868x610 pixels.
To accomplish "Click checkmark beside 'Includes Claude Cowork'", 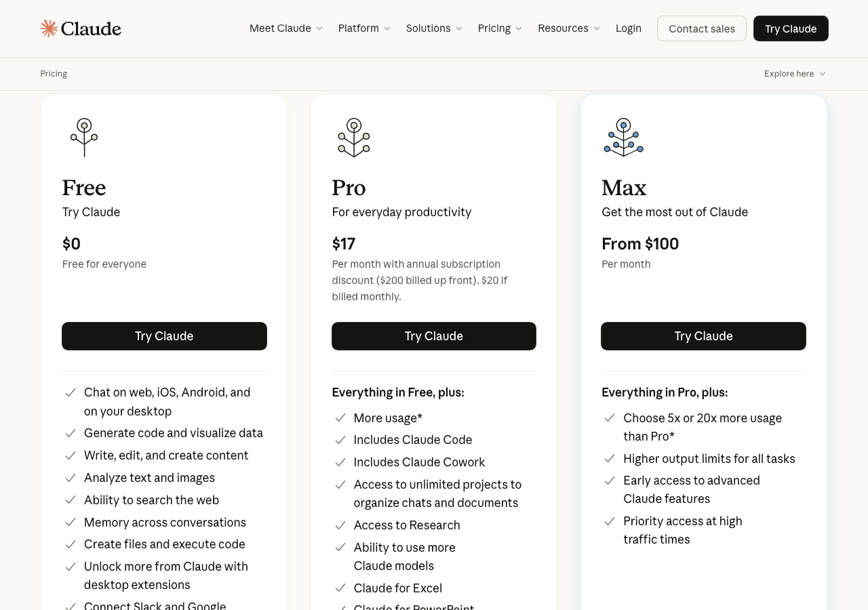I will pyautogui.click(x=340, y=462).
